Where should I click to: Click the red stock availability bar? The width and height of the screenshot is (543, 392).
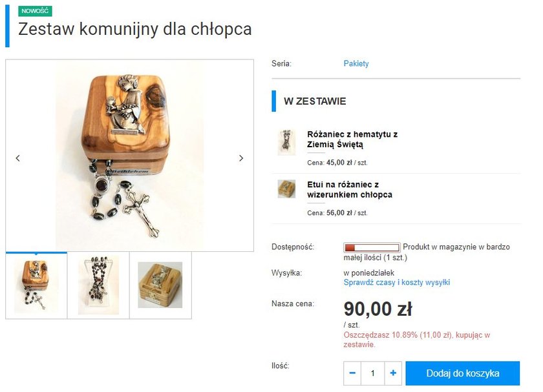[372, 247]
